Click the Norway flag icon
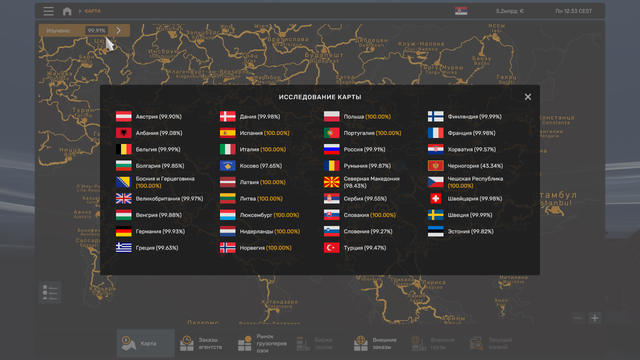Viewport: 640px width, 360px height. [228, 248]
